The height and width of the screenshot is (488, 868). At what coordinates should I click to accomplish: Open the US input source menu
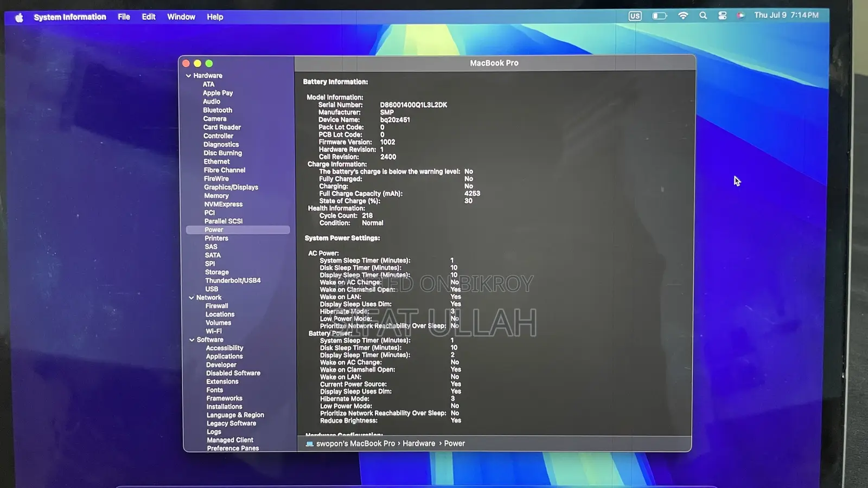coord(635,16)
